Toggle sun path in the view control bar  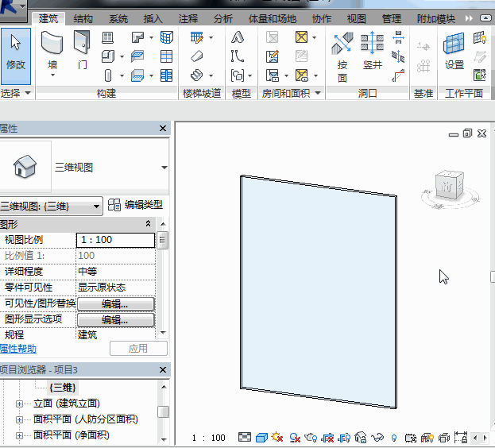point(277,438)
